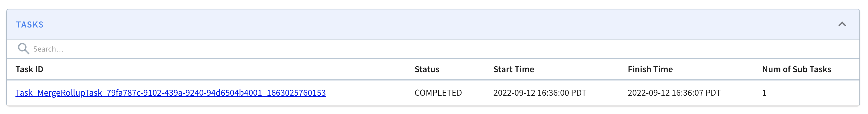Image resolution: width=868 pixels, height=114 pixels.
Task: Sort by the Start Time column header
Action: pos(514,69)
